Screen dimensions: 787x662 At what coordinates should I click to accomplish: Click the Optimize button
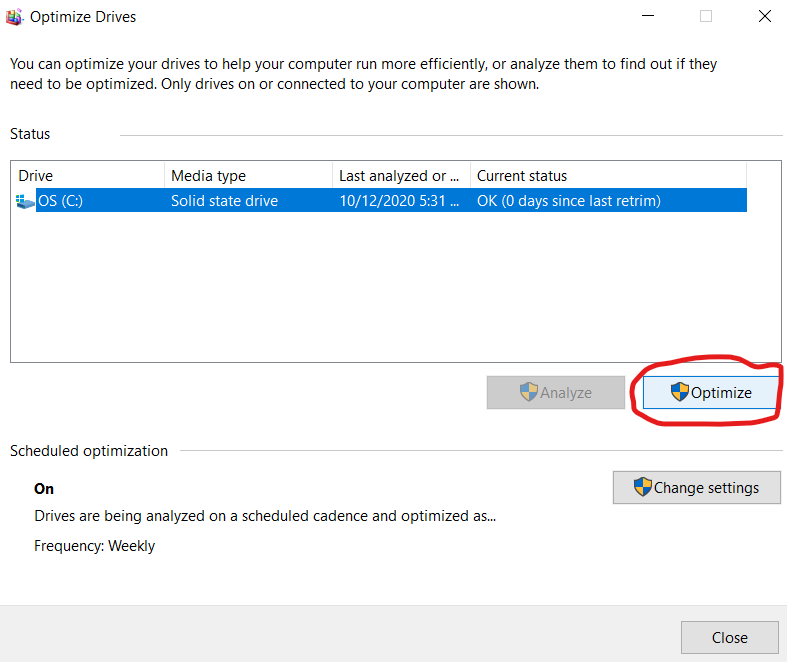pos(711,392)
